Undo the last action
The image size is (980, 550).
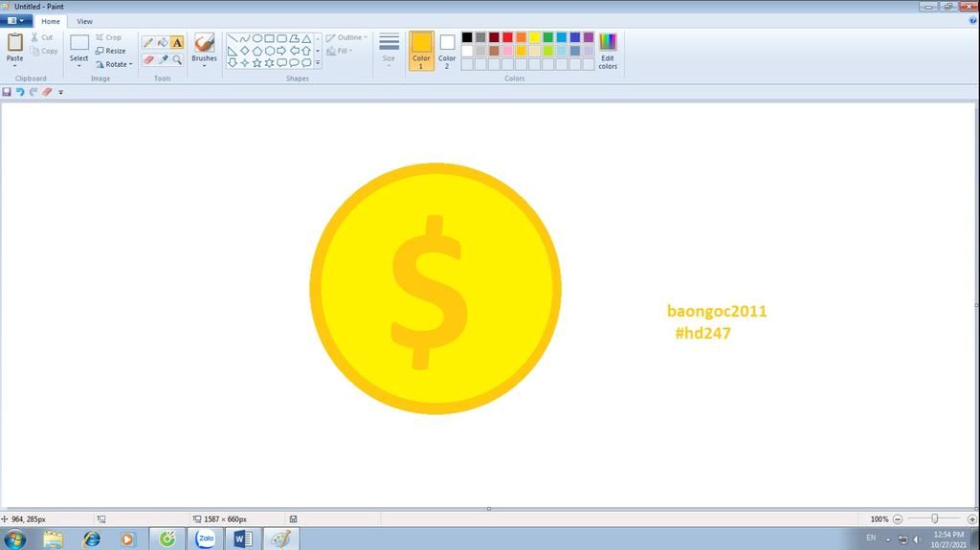(20, 92)
